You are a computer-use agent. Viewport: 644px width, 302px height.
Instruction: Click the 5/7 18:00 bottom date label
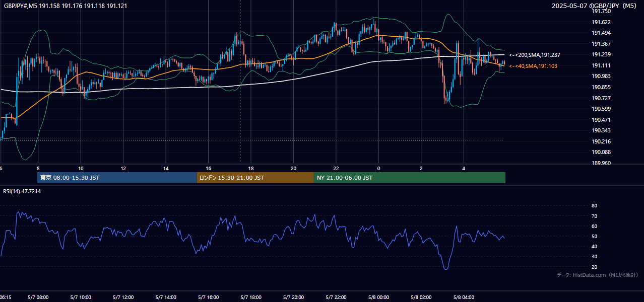click(x=251, y=297)
